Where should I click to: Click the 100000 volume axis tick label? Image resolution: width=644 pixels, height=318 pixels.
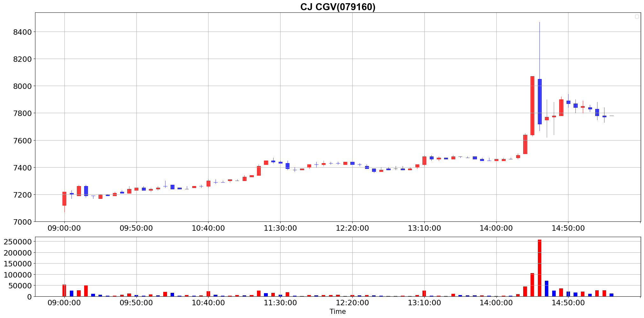click(18, 275)
